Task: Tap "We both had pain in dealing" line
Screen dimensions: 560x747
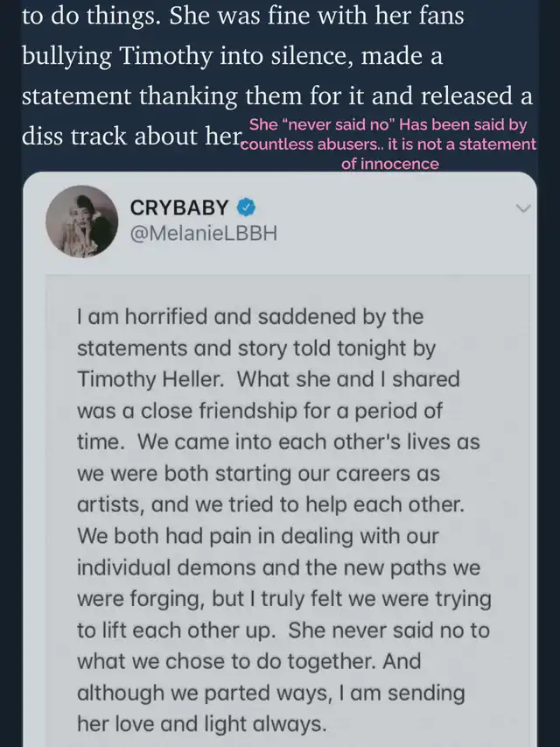Action: (x=257, y=537)
